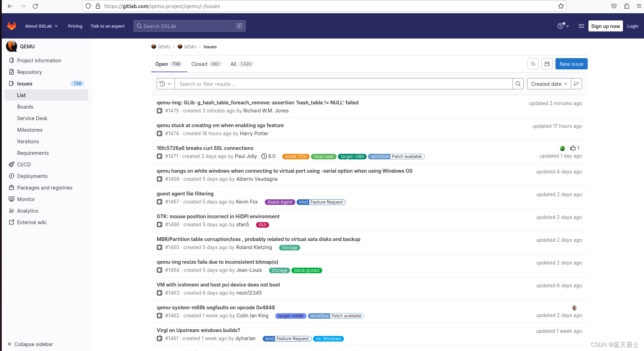Click the GitLab fox logo
Image resolution: width=644 pixels, height=351 pixels.
(x=12, y=26)
